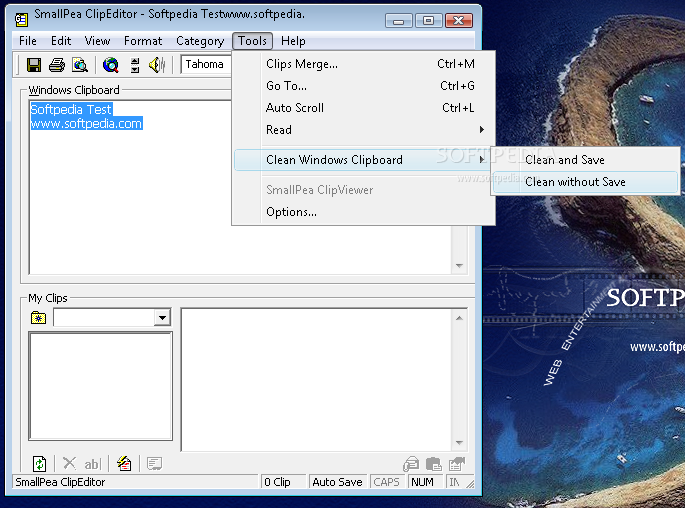This screenshot has width=685, height=508.
Task: Click the greyed send-to-clipboard icon
Action: click(x=457, y=464)
